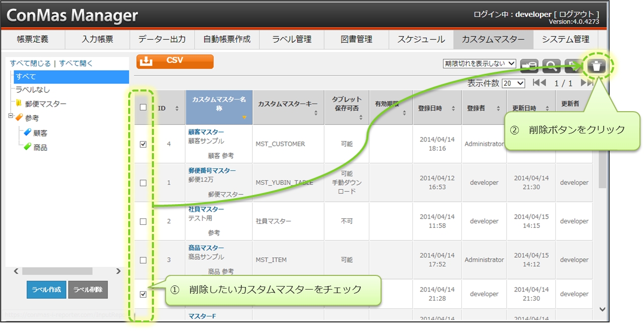This screenshot has width=644, height=331.
Task: Click the trash can delete icon
Action: (x=597, y=66)
